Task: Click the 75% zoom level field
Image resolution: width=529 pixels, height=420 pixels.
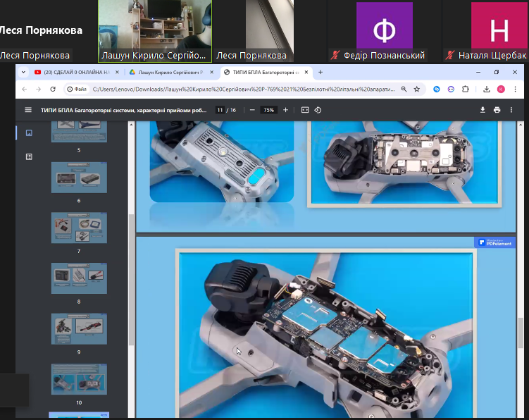Action: [268, 110]
